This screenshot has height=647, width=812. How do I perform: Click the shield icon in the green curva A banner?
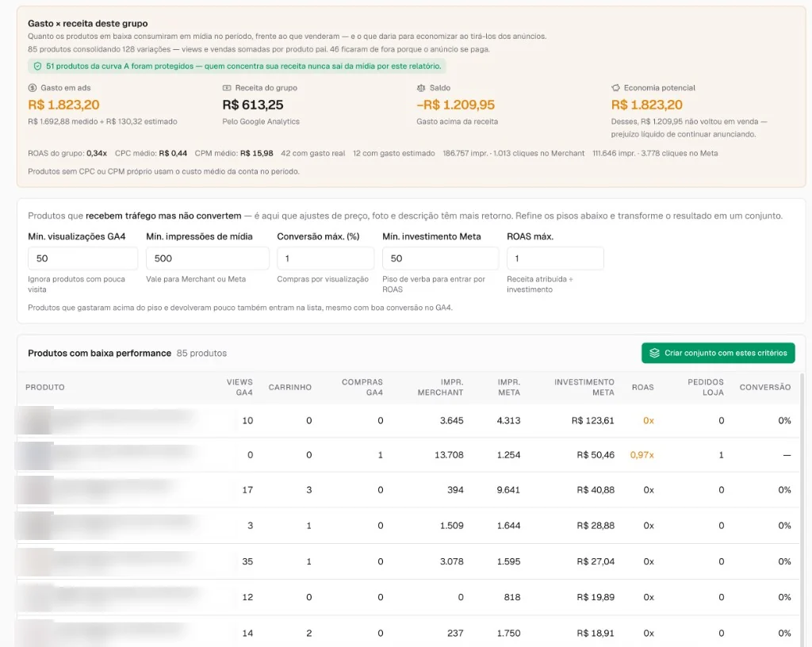[37, 67]
